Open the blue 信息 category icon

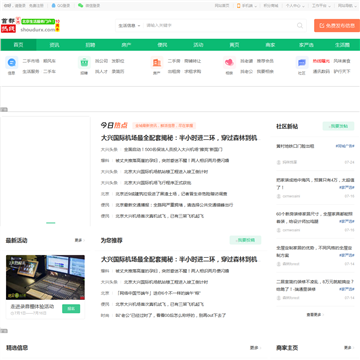coord(12,62)
